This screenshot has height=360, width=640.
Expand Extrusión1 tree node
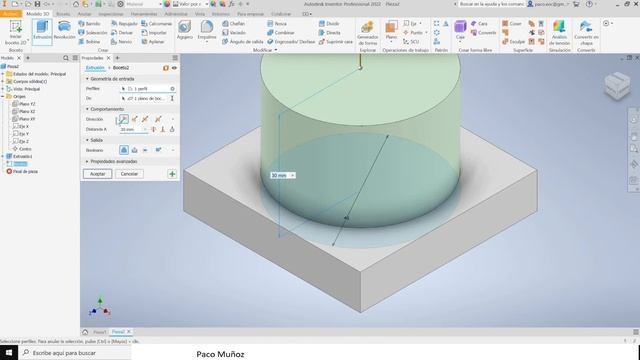(2, 156)
